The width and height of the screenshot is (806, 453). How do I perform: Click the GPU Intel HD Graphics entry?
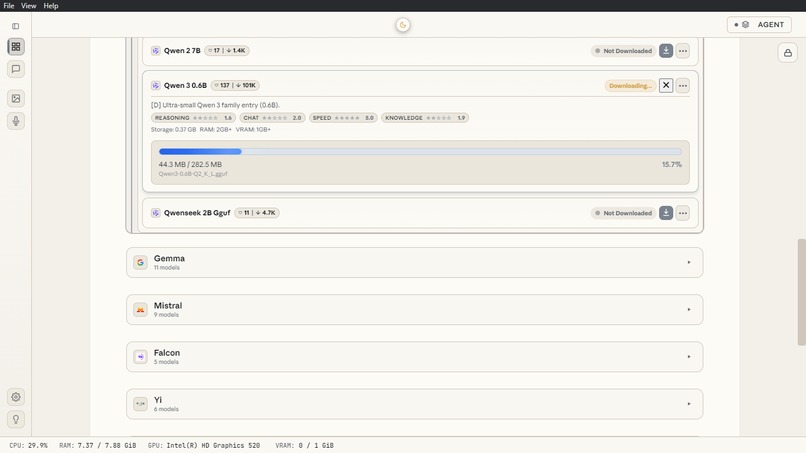[204, 445]
